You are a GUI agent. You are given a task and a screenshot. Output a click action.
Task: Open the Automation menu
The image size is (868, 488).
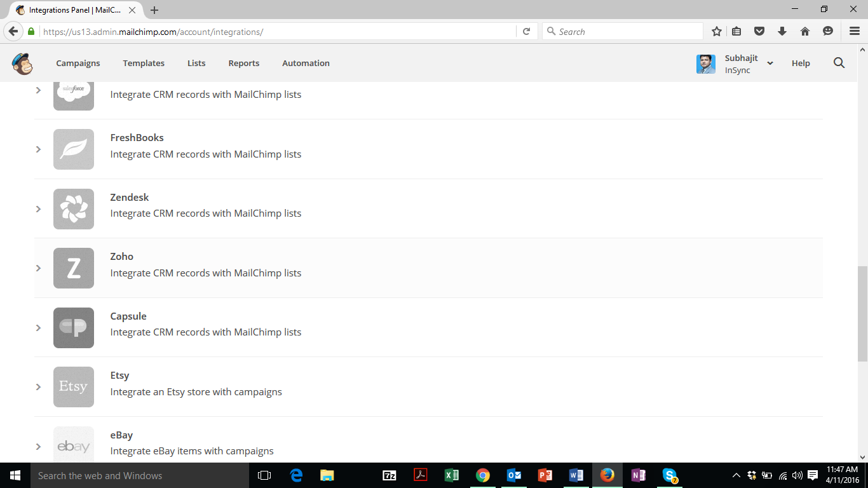point(306,63)
